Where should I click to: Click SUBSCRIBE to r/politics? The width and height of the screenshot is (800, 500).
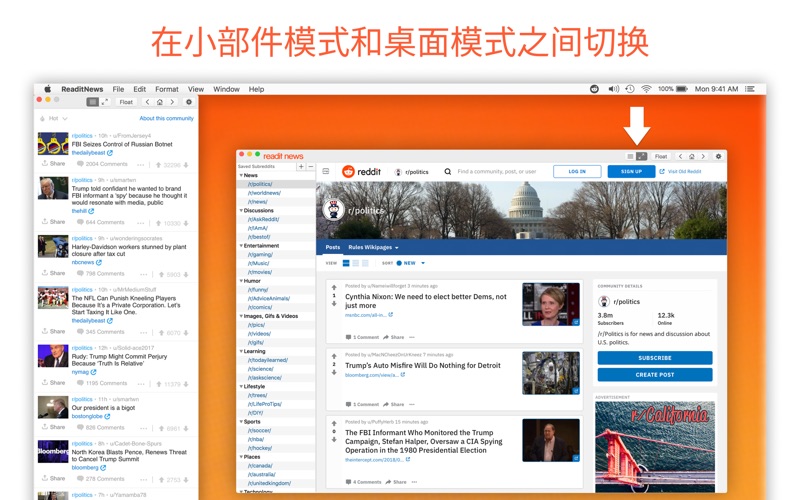655,358
